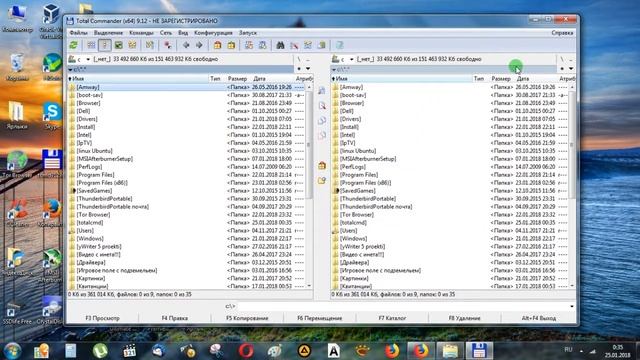
Task: Click the F3 Просмотр button
Action: coord(102,318)
